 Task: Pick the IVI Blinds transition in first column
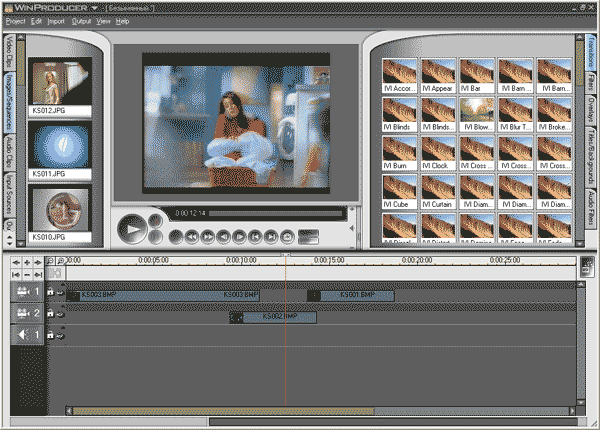[400, 112]
